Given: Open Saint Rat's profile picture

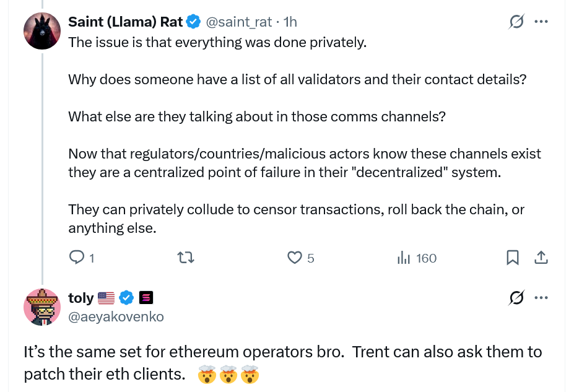Looking at the screenshot, I should tap(42, 30).
